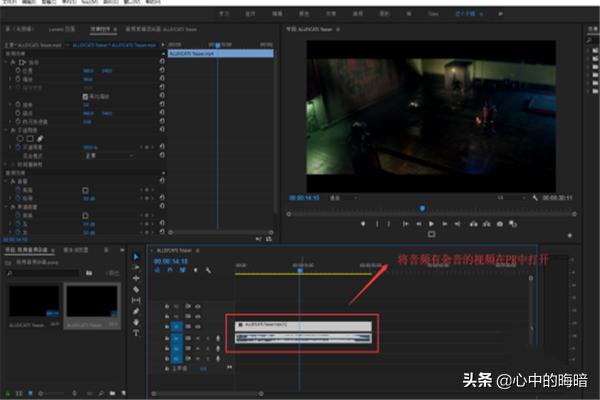Hide track V3 output with its eye
The height and width of the screenshot is (400, 600).
pos(198,307)
